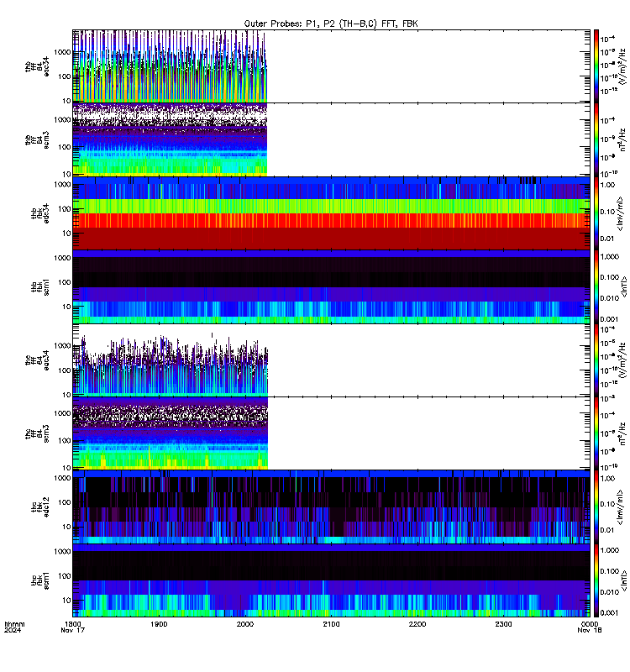The height and width of the screenshot is (672, 630).
Task: Click the "2100" time axis label
Action: coord(331,624)
